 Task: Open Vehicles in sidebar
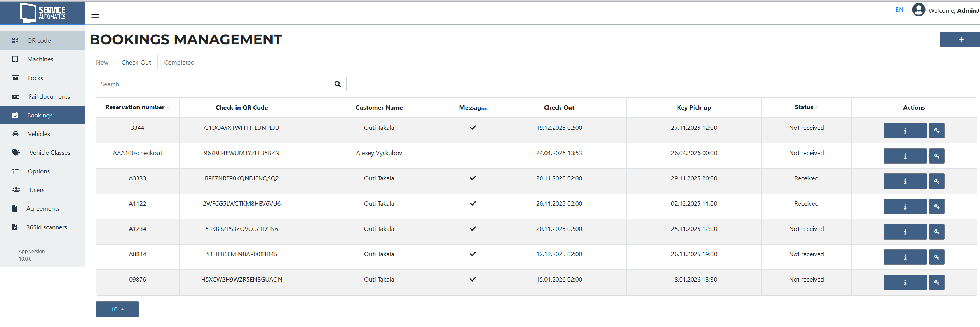(42, 134)
